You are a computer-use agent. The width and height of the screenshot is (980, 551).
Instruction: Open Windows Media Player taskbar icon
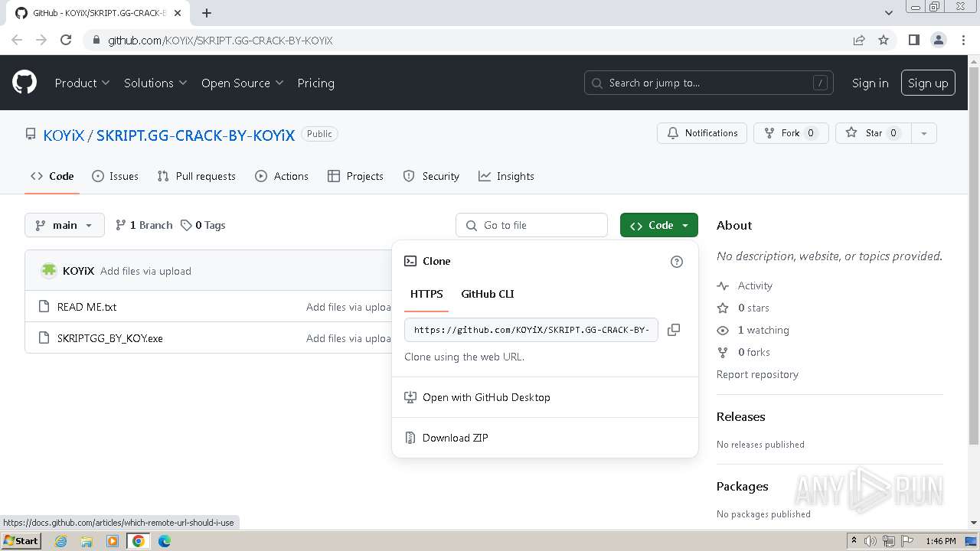(113, 541)
